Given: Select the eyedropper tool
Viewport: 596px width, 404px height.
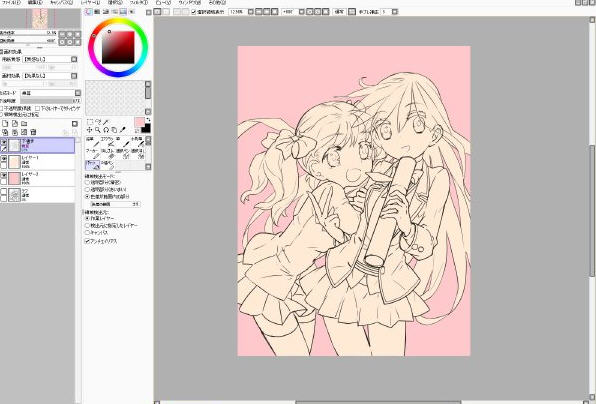Looking at the screenshot, I should click(x=122, y=130).
